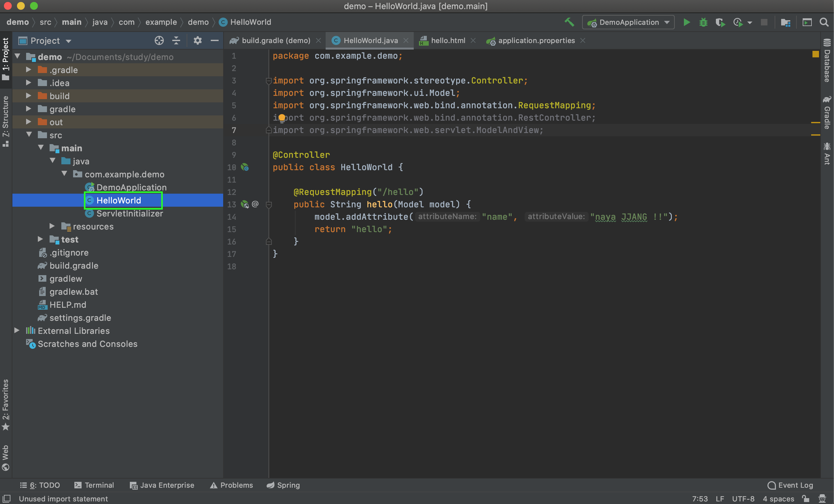
Task: Click the locate-in-project crosshair icon
Action: pos(159,41)
